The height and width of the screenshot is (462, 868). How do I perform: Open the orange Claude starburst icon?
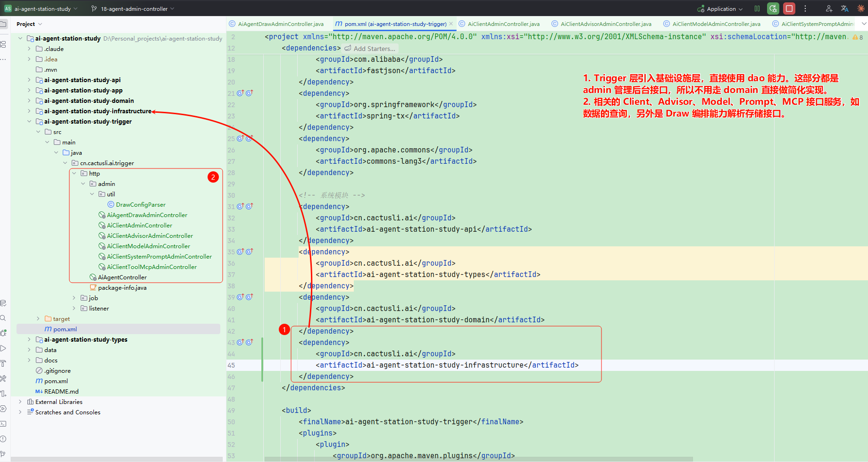pyautogui.click(x=860, y=8)
